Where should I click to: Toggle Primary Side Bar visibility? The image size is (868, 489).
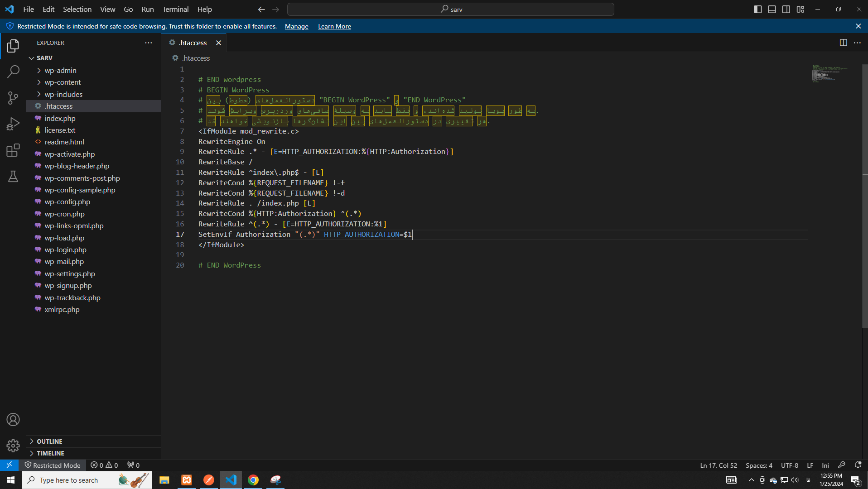click(x=758, y=9)
